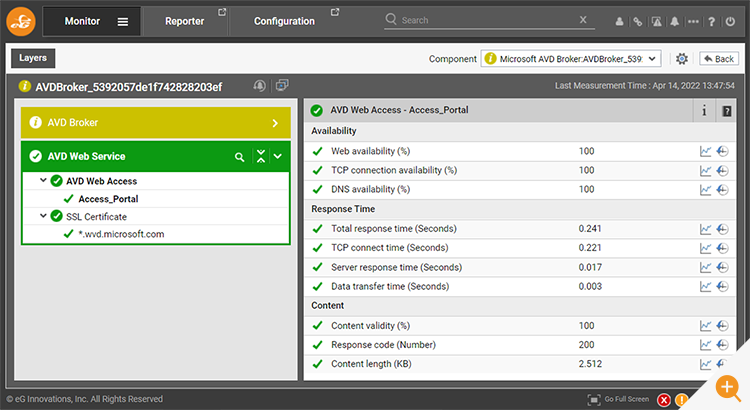Open Reporter in new window icon
Screen dimensions: 750x410
tap(222, 12)
